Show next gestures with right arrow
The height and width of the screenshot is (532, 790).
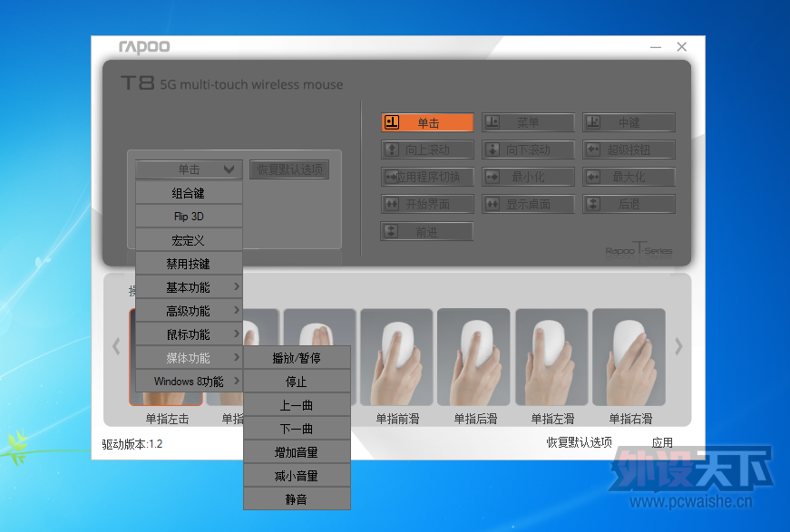[678, 346]
